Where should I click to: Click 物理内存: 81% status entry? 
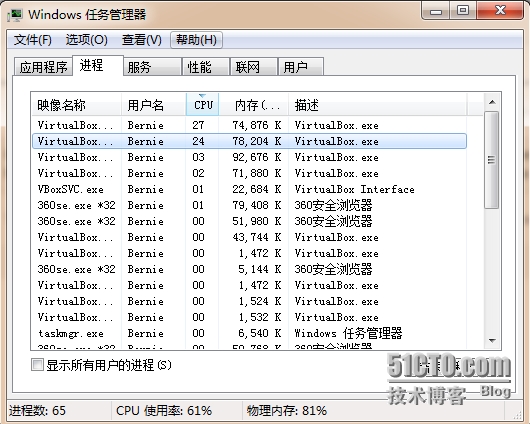287,410
